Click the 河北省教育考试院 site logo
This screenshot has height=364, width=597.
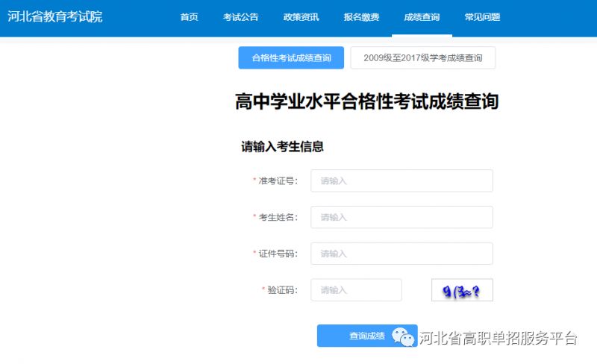point(55,16)
